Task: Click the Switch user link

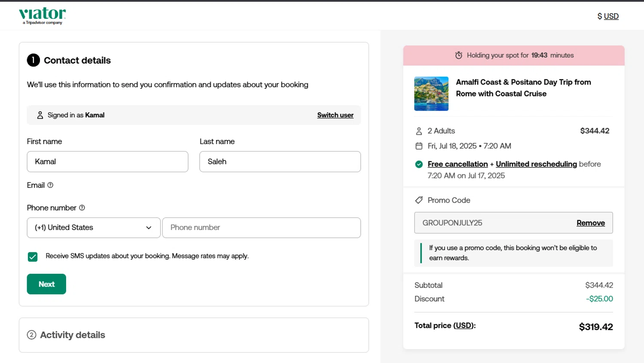Action: pyautogui.click(x=335, y=115)
